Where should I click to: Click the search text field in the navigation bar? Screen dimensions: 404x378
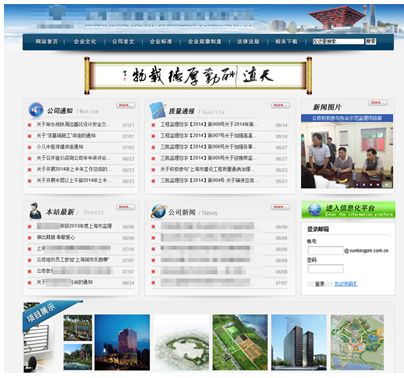tap(338, 41)
